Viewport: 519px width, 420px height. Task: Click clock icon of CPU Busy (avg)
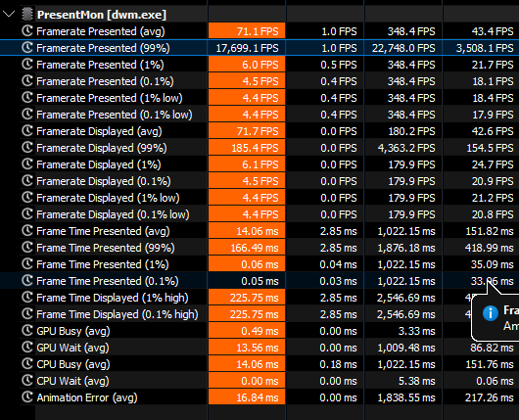[x=27, y=364]
